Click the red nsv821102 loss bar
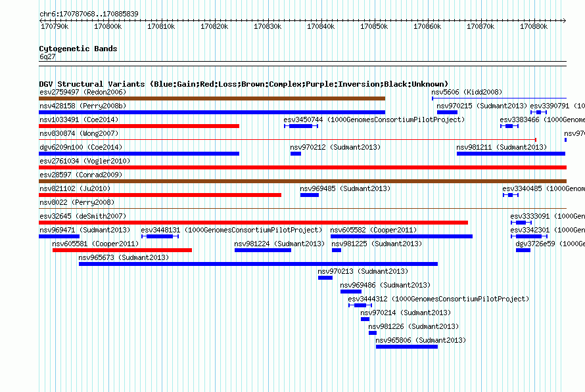The width and height of the screenshot is (585, 392). coord(160,195)
